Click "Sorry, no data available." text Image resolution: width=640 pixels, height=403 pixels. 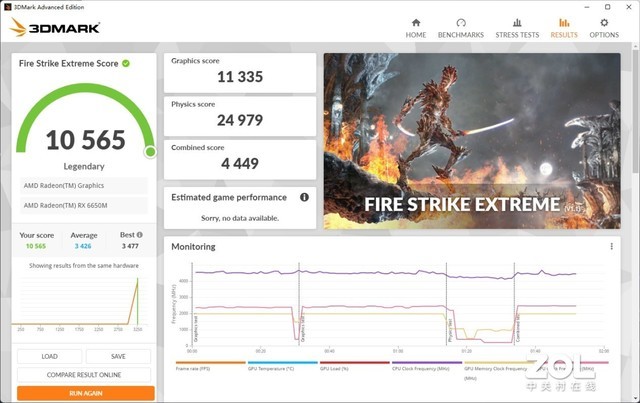[240, 218]
